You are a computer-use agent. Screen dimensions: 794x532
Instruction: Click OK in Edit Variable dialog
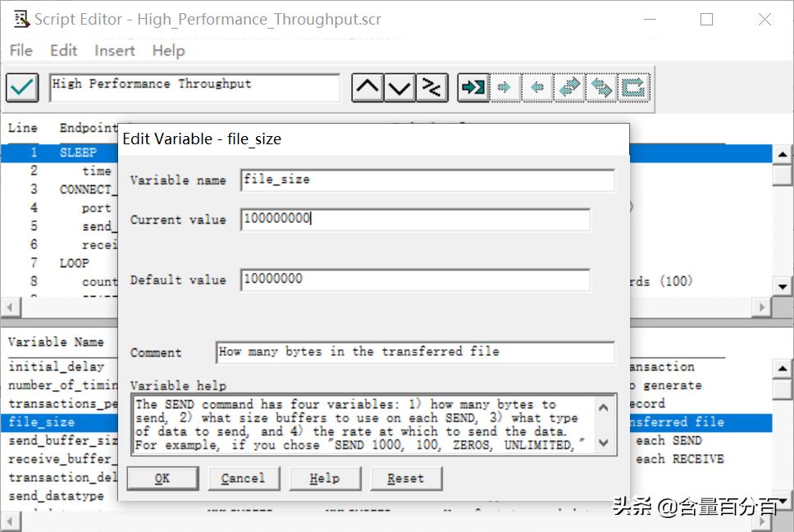[x=162, y=479]
